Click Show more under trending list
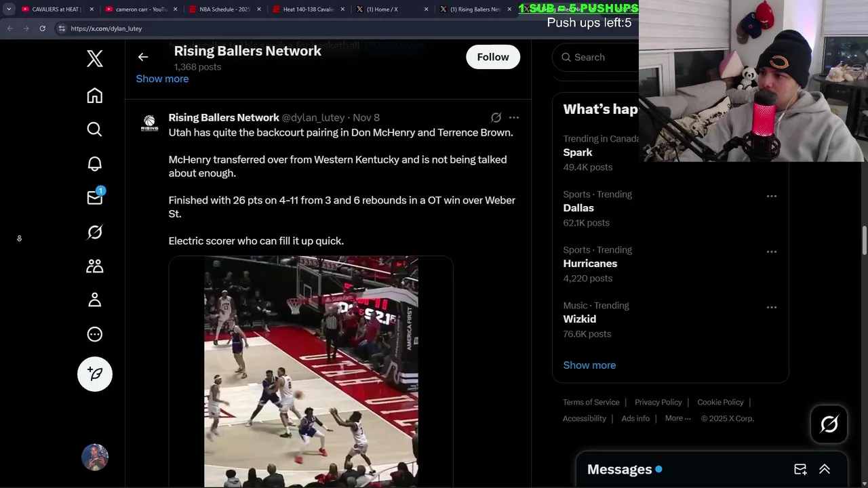The image size is (868, 488). 589,365
